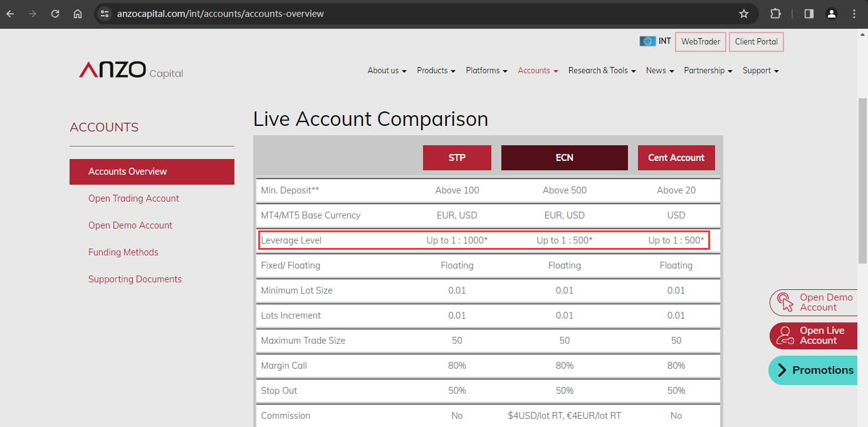Select Funding Methods sidebar link
The height and width of the screenshot is (427, 868).
tap(123, 252)
